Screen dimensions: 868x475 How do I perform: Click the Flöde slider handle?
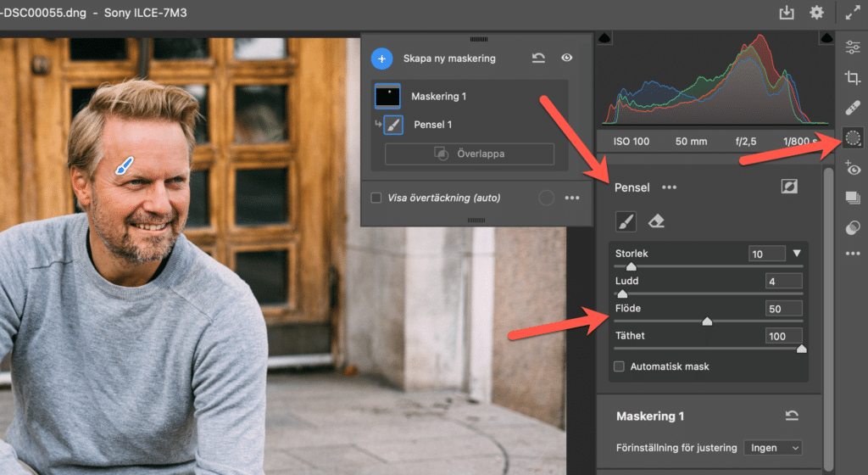(x=707, y=321)
